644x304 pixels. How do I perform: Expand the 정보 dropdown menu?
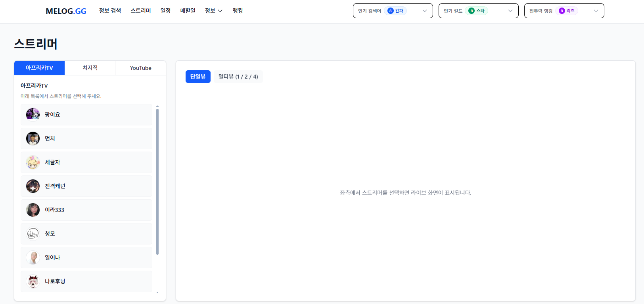(213, 11)
